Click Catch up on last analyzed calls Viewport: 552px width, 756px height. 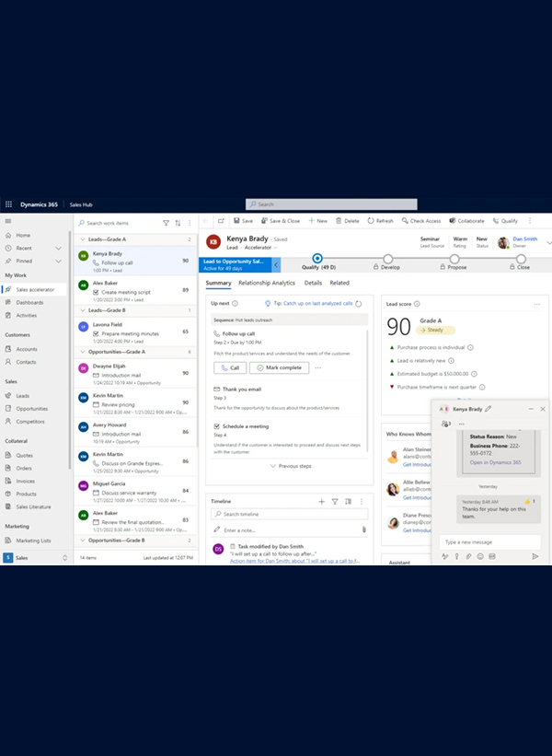click(317, 304)
